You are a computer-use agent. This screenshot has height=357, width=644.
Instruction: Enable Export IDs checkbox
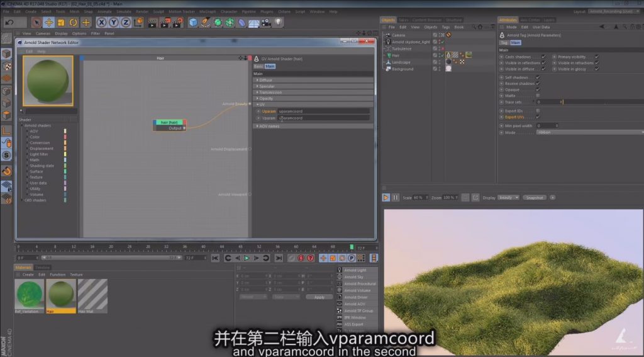click(x=538, y=111)
